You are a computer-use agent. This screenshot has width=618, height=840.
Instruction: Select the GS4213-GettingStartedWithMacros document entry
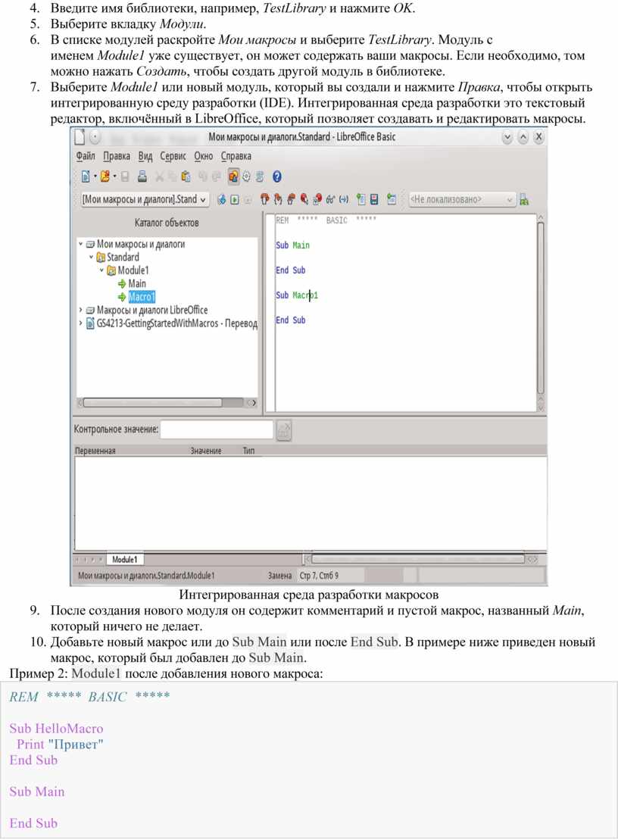pos(176,323)
